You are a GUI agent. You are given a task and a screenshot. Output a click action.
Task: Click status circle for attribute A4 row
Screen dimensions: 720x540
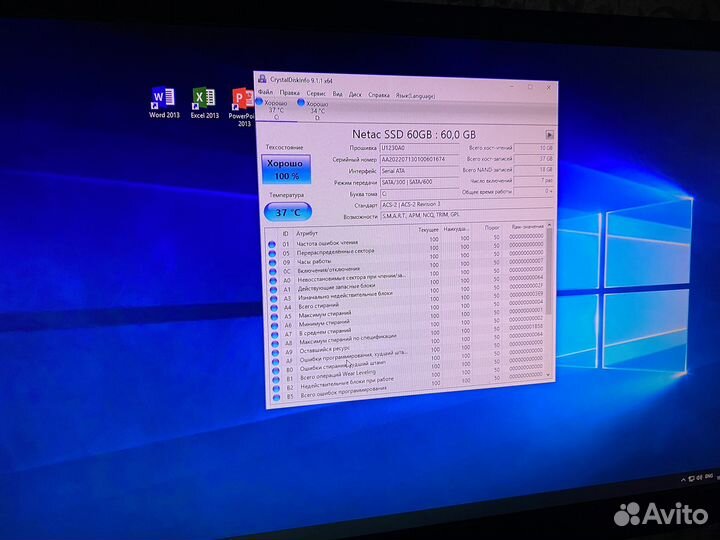(274, 308)
